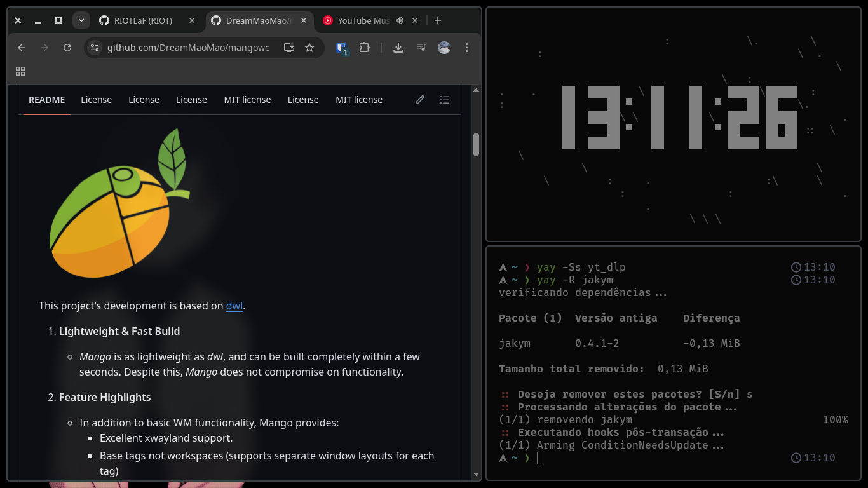Open the Bitwarden extension
Viewport: 868px width, 488px height.
click(342, 48)
